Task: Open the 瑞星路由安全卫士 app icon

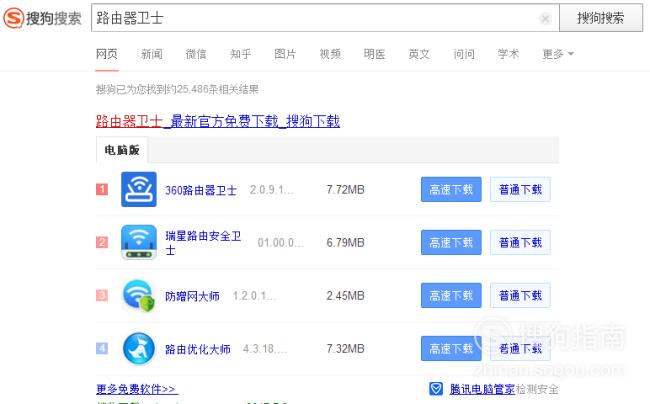Action: pyautogui.click(x=139, y=242)
